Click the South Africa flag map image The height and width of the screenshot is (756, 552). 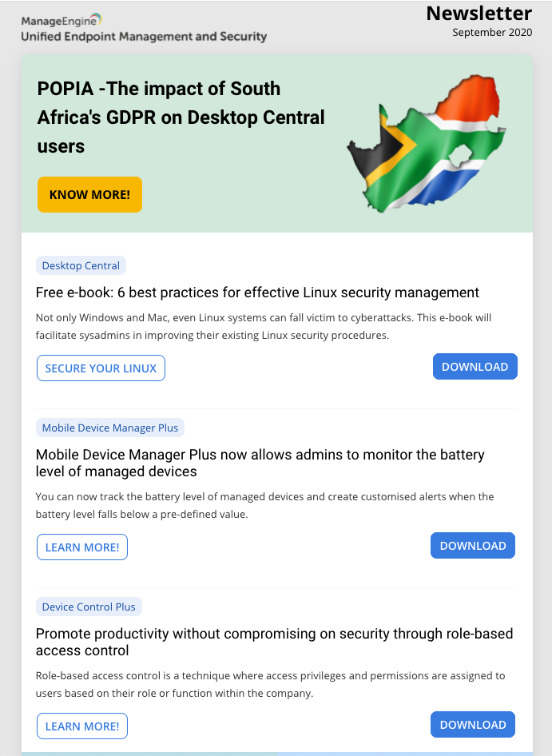coord(423,143)
